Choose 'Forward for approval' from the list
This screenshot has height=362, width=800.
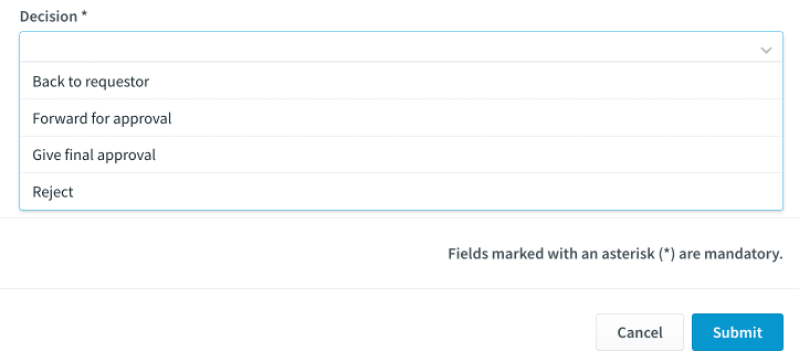pyautogui.click(x=401, y=118)
